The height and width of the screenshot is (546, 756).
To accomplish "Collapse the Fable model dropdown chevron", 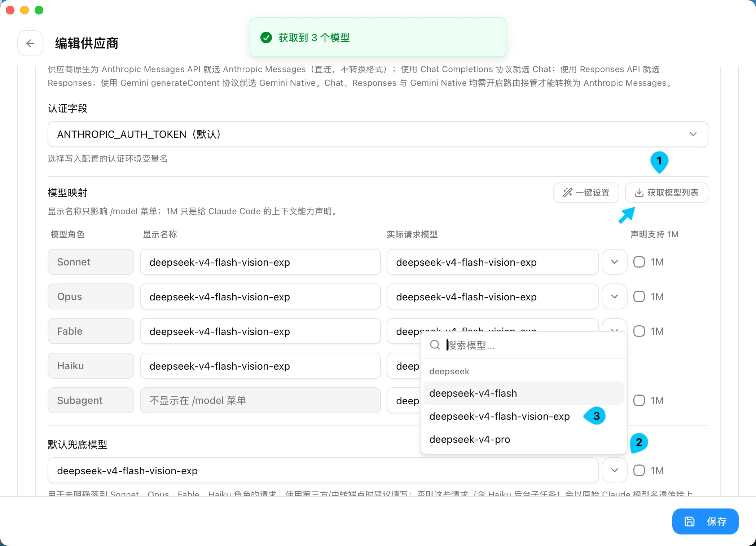I will 615,326.
